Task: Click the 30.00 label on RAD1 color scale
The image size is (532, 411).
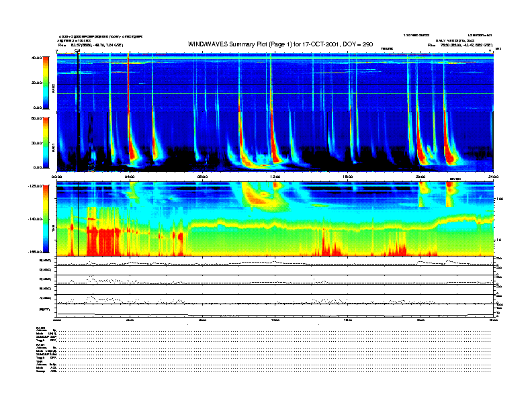Action: [36, 143]
